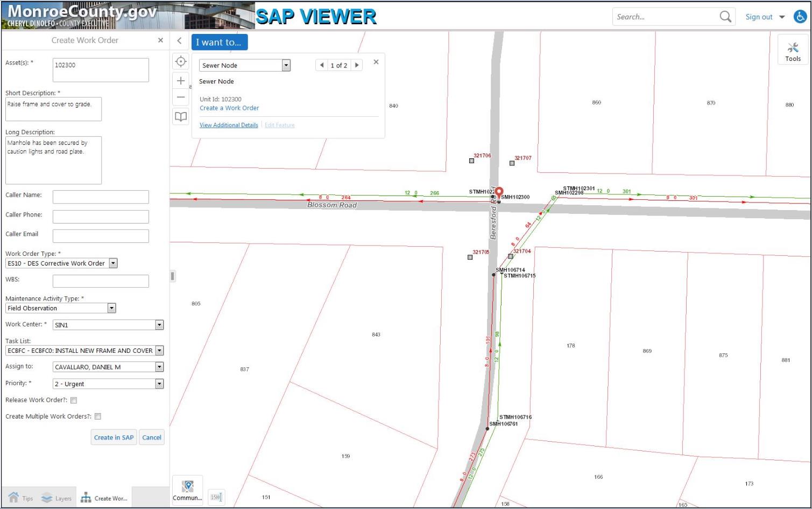
Task: Click the search magnifier icon
Action: tap(725, 17)
